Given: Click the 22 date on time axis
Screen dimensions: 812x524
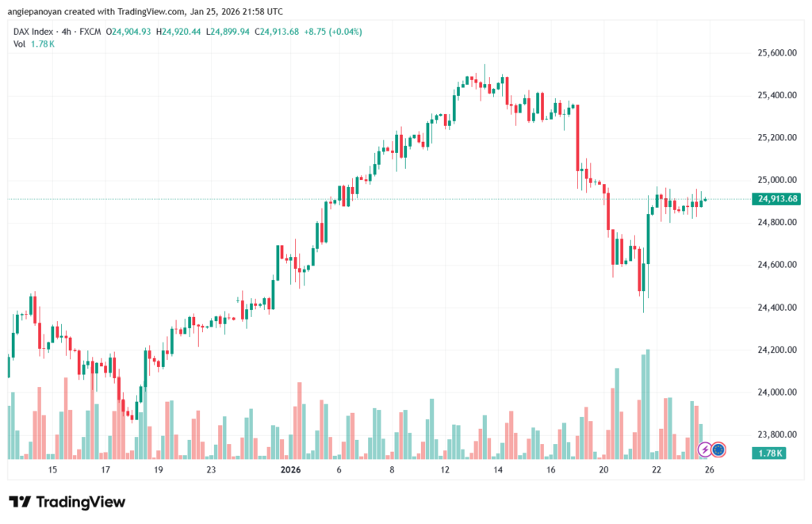Looking at the screenshot, I should pos(657,469).
